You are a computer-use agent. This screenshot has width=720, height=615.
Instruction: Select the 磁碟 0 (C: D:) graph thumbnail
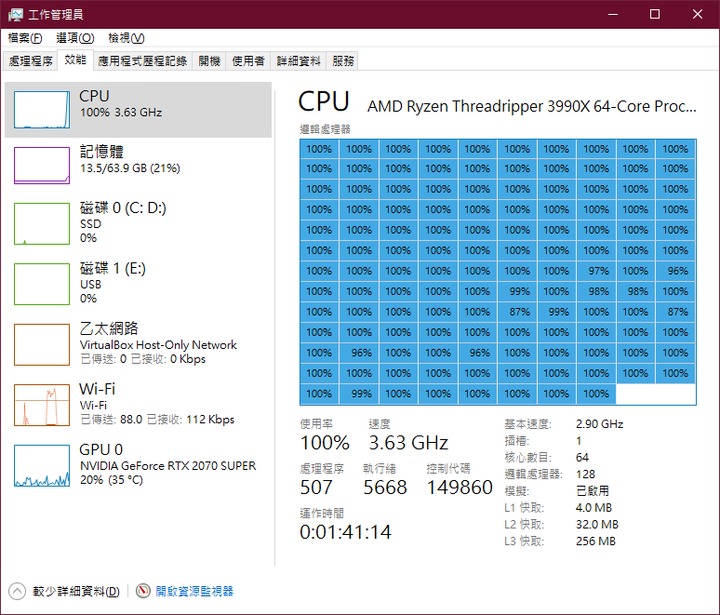42,224
